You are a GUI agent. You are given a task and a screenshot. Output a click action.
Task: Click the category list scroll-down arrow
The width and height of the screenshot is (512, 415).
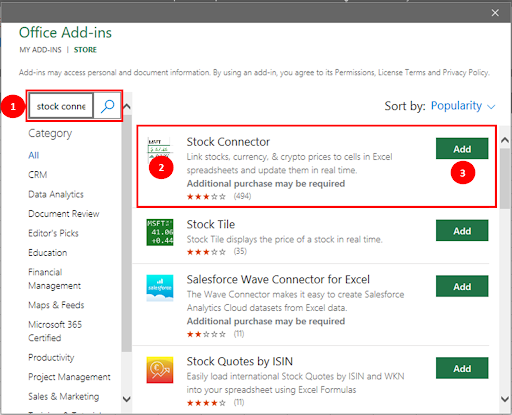click(x=127, y=399)
